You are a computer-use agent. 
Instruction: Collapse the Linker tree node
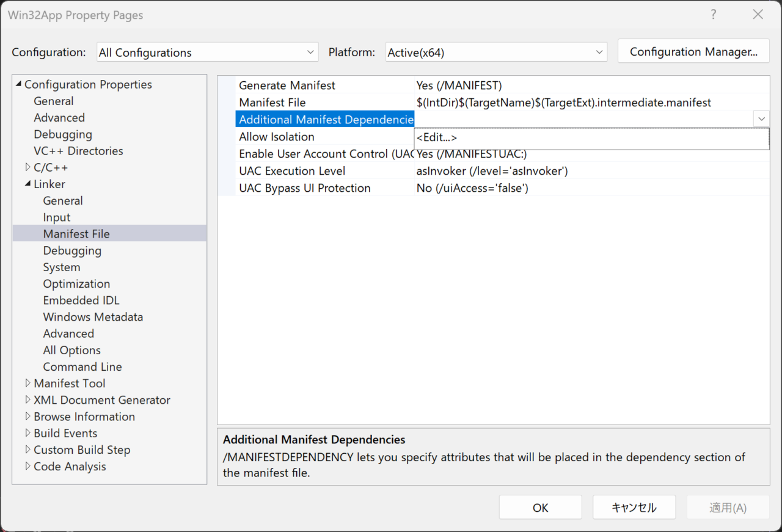(x=27, y=184)
